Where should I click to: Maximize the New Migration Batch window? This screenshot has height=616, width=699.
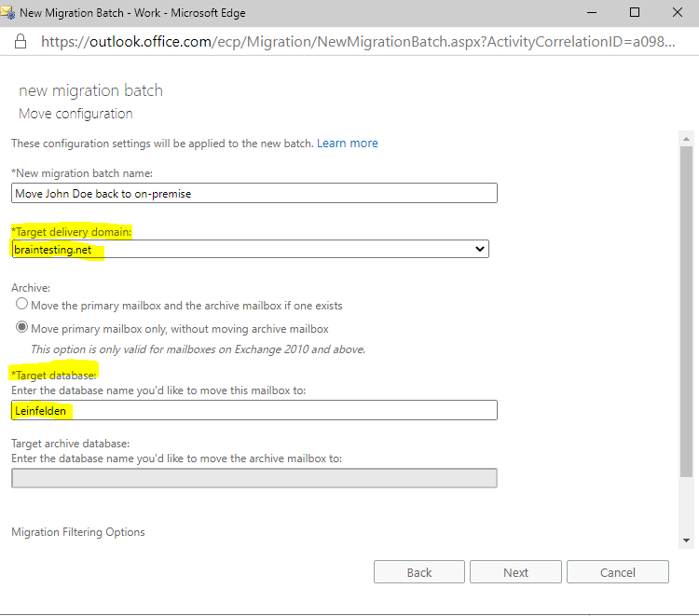635,12
